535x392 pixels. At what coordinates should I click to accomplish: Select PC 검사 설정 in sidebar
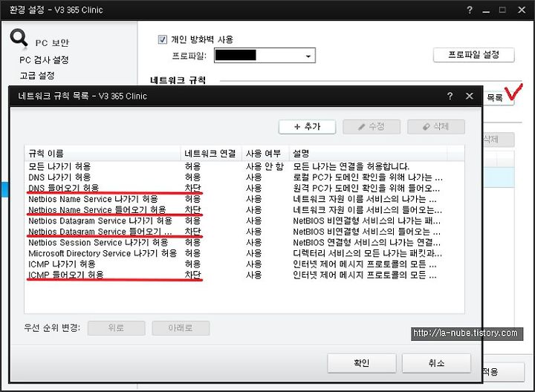click(44, 60)
